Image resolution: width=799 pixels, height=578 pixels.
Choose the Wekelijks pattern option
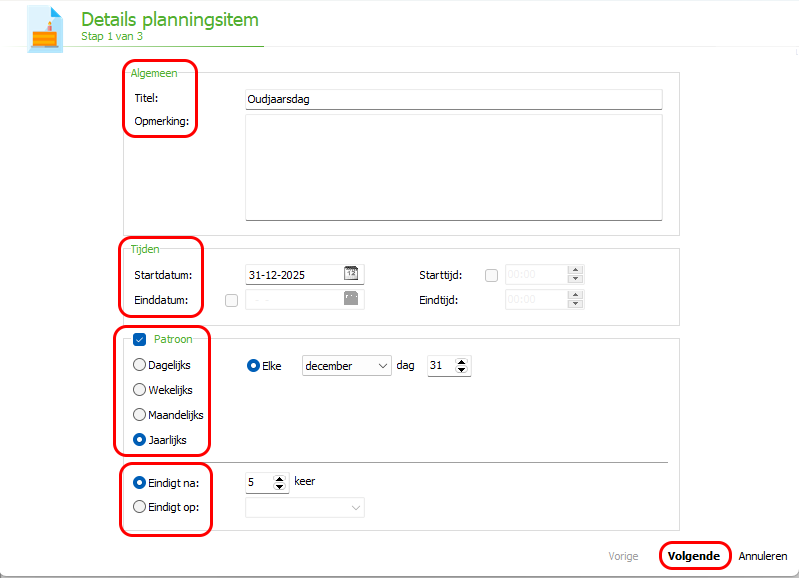coord(139,390)
